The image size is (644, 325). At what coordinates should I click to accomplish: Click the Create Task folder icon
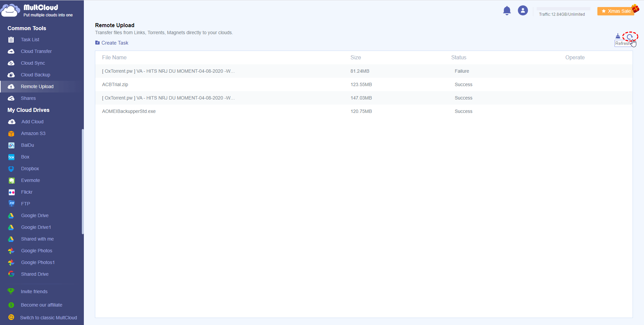(97, 43)
